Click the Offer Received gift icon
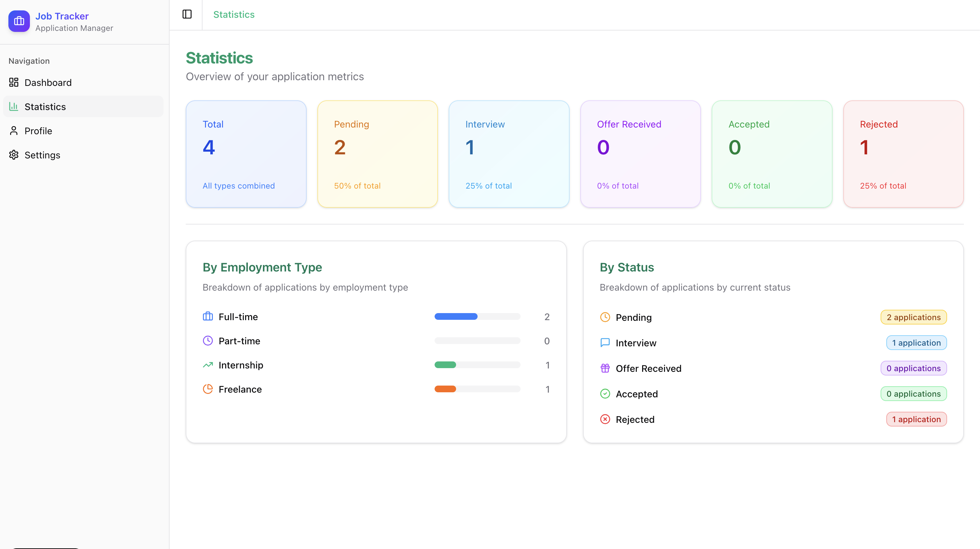Image resolution: width=980 pixels, height=549 pixels. pyautogui.click(x=605, y=368)
